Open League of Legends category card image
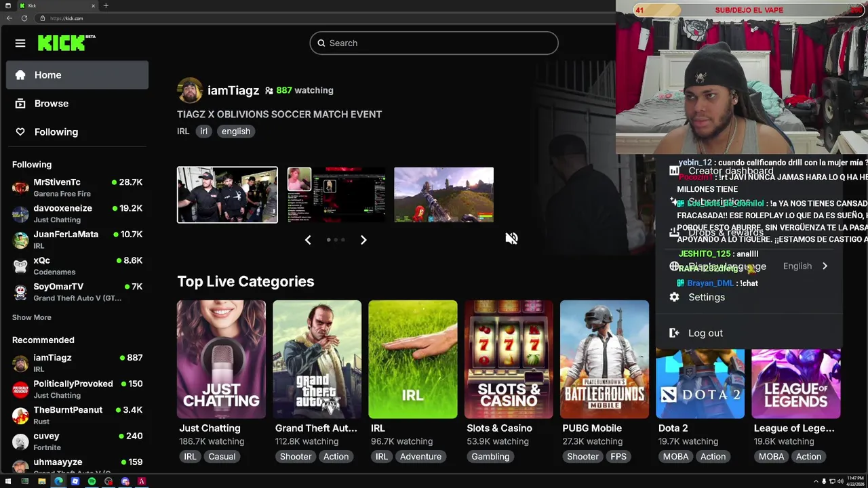 (796, 384)
